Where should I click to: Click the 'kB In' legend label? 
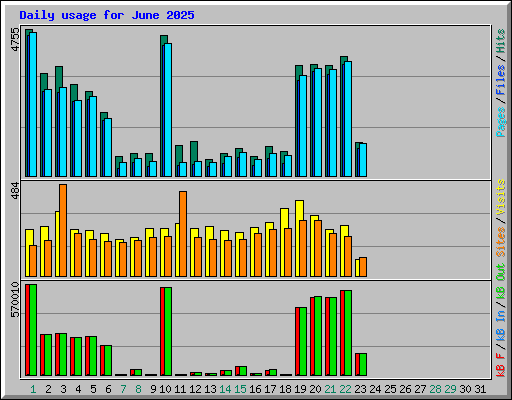[501, 325]
